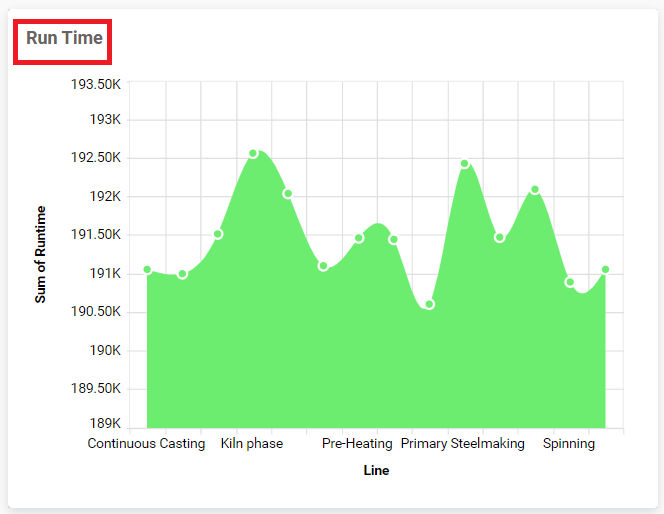Click the Run Time chart title
This screenshot has width=664, height=514.
tap(64, 38)
